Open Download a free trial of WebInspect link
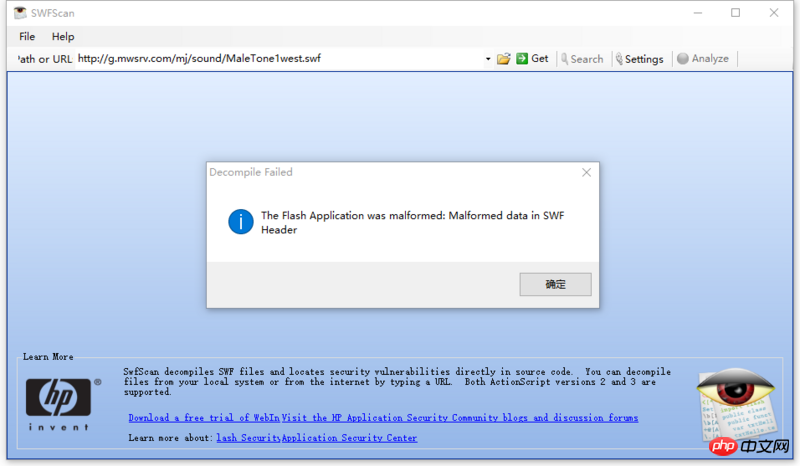The width and height of the screenshot is (800, 466). pos(204,418)
